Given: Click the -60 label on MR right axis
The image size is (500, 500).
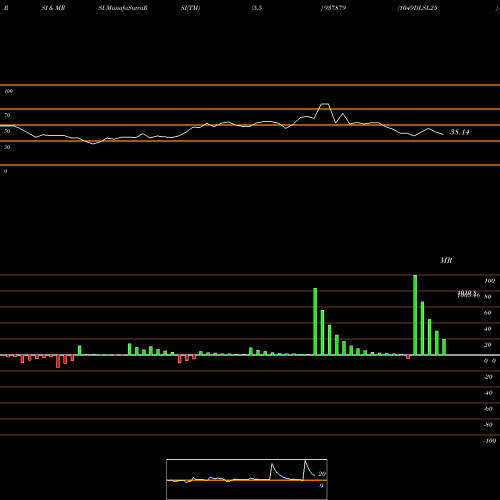Looking at the screenshot, I should click(x=488, y=409).
